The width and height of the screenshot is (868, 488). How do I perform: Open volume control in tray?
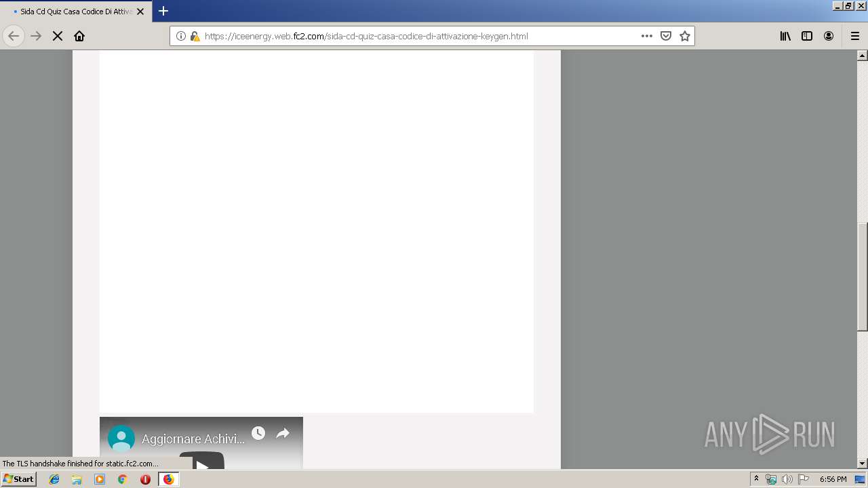[x=787, y=479]
